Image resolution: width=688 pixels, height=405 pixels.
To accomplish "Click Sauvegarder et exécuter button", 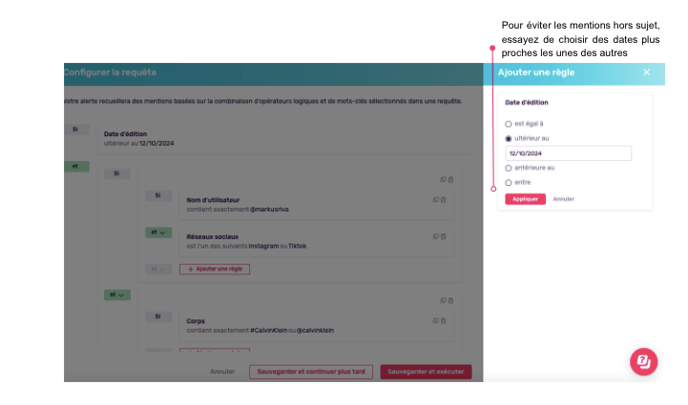I will [426, 372].
